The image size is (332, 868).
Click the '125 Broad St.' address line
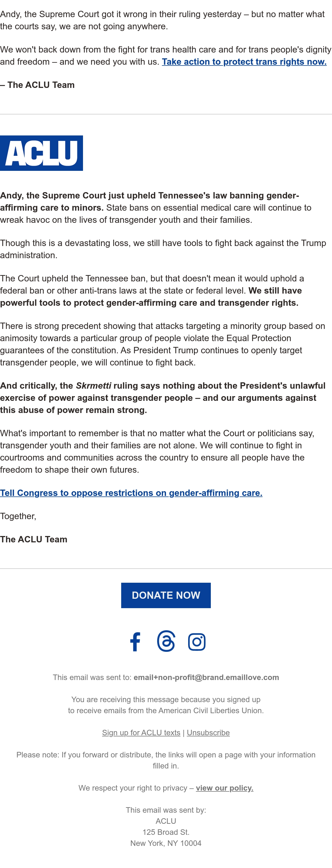(166, 832)
